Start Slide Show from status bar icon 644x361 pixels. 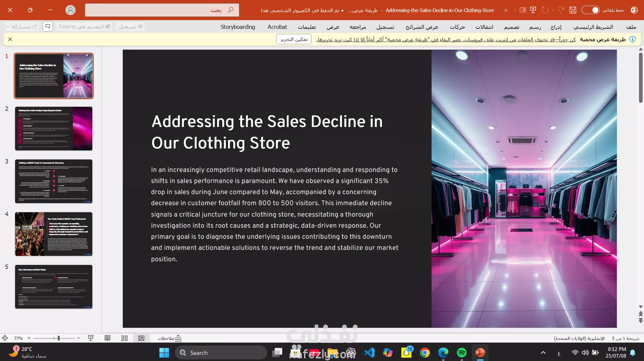[x=91, y=338]
